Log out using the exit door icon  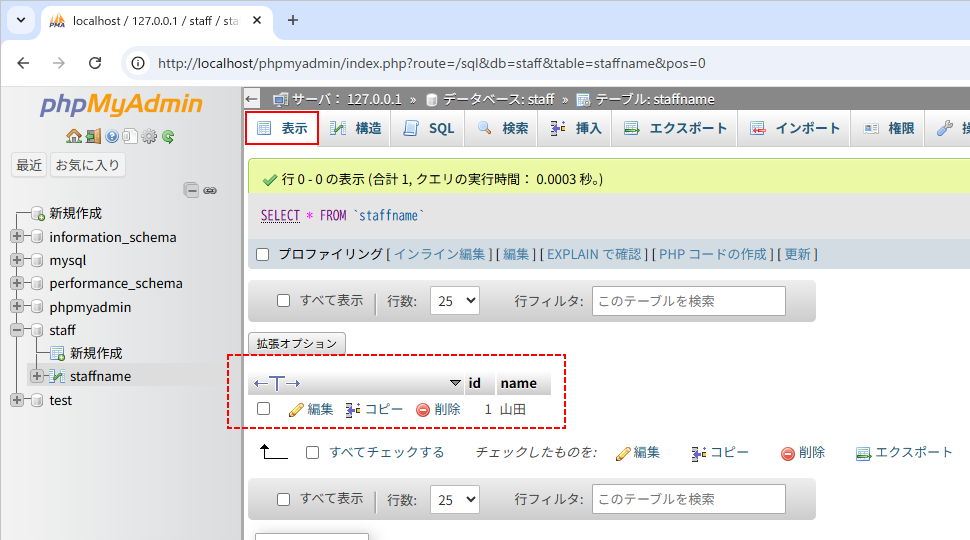click(93, 136)
